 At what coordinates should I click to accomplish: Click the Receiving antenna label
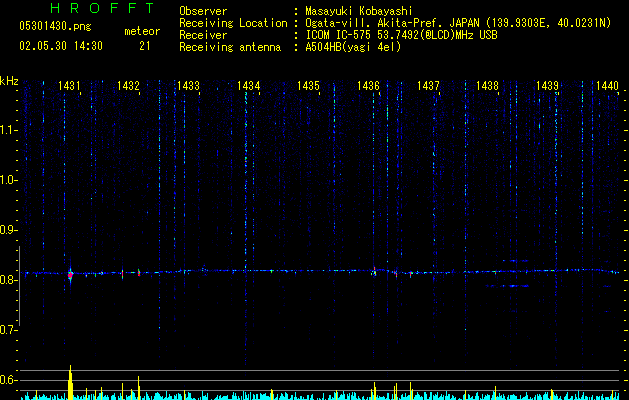pos(230,47)
